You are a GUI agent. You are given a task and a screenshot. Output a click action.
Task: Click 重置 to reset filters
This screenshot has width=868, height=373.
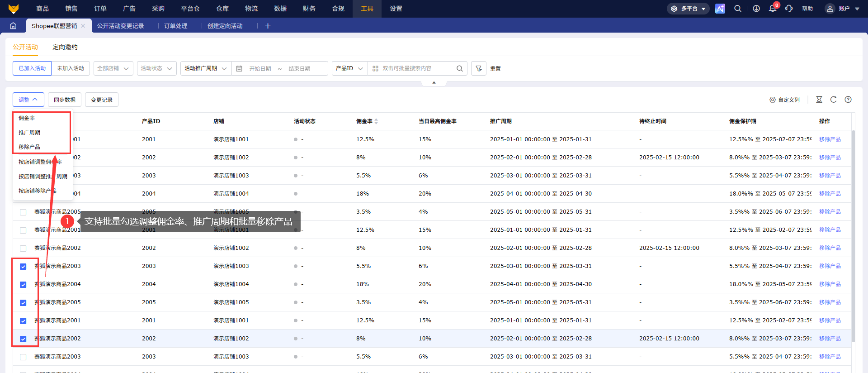point(495,69)
